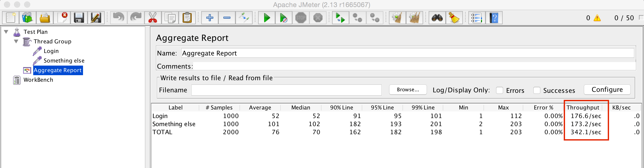
Task: Click the Toggle enable/disable icon
Action: tap(244, 18)
